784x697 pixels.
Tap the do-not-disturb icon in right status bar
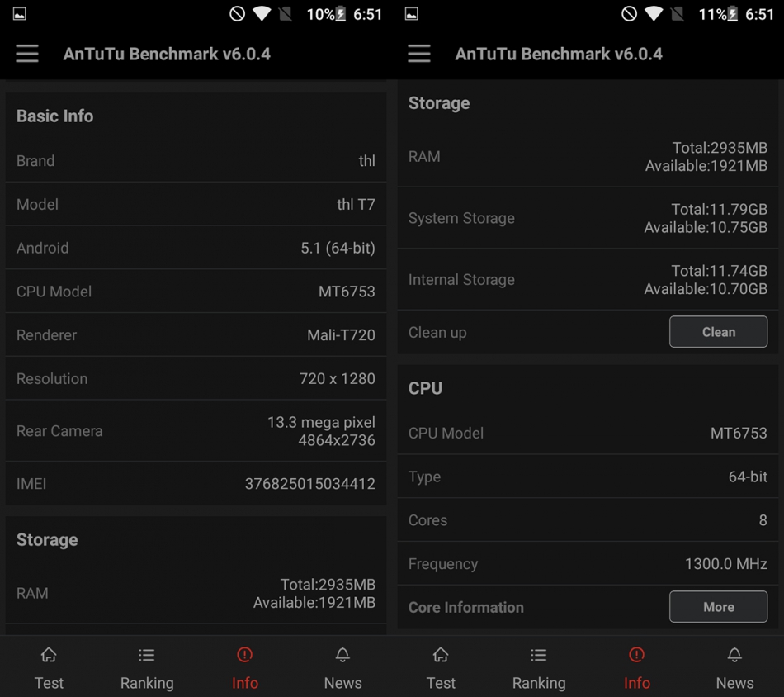coord(629,13)
